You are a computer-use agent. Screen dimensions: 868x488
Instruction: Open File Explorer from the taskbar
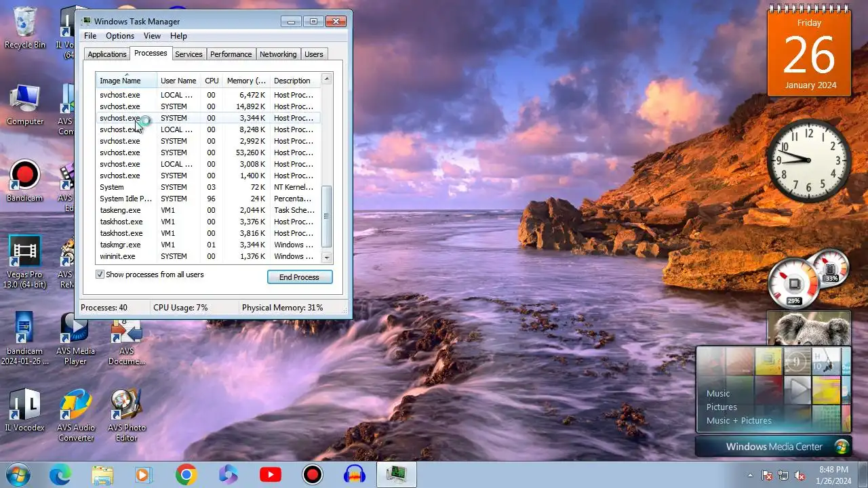point(102,474)
